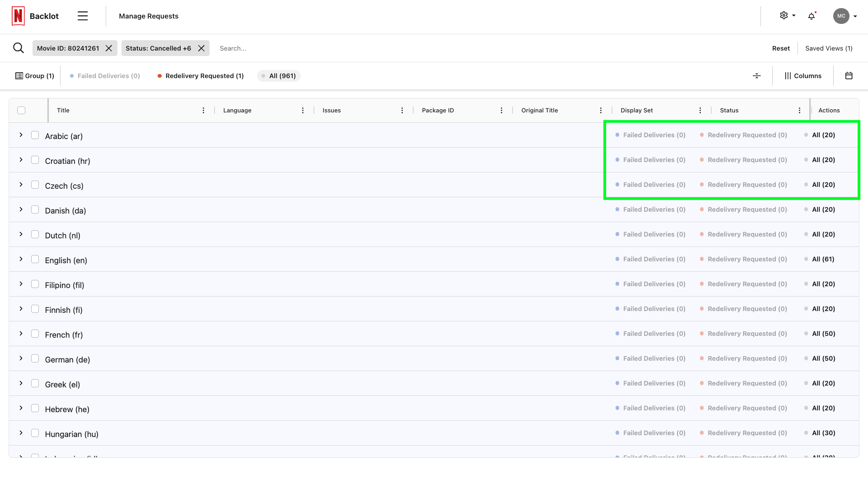Remove the Movie ID filter chip
The height and width of the screenshot is (488, 868).
pyautogui.click(x=109, y=48)
